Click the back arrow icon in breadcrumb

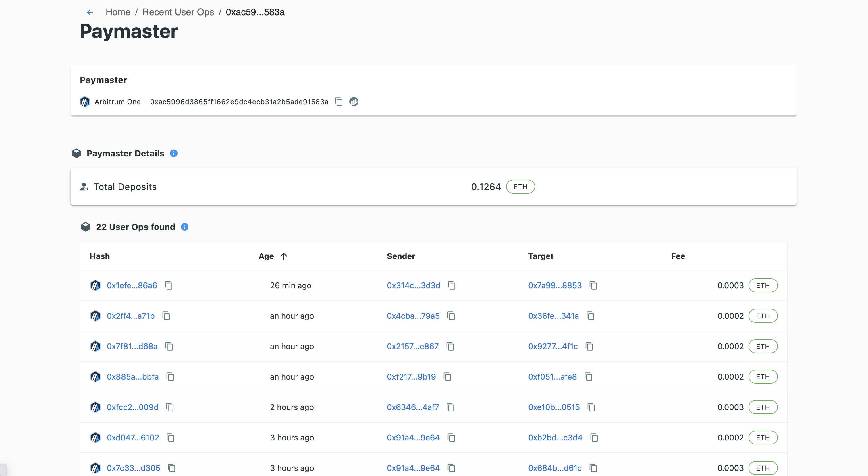(x=90, y=12)
